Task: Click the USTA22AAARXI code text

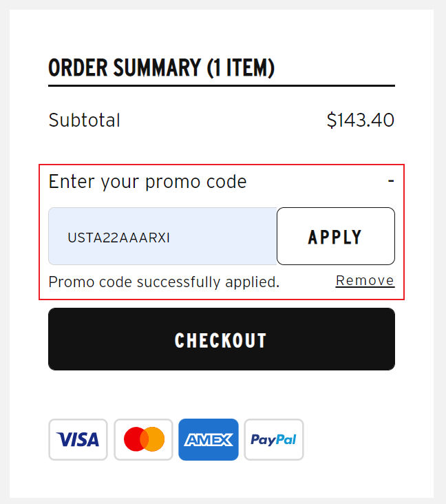Action: pos(118,238)
